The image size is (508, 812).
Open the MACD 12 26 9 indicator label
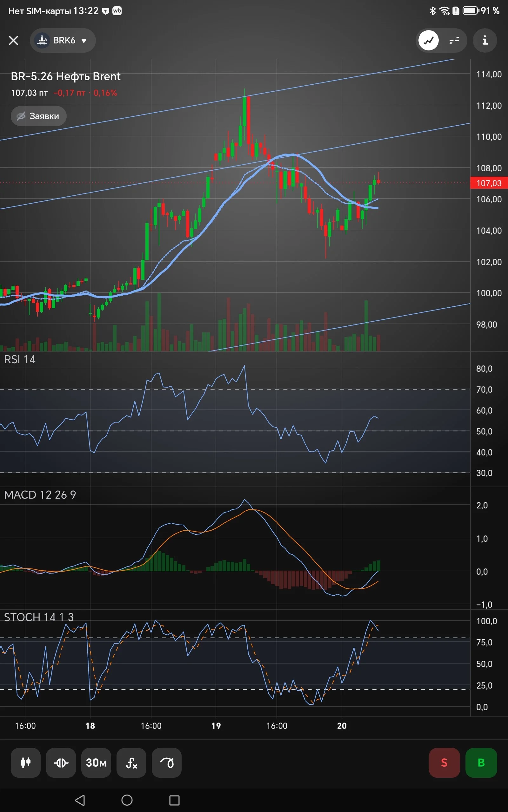[40, 494]
